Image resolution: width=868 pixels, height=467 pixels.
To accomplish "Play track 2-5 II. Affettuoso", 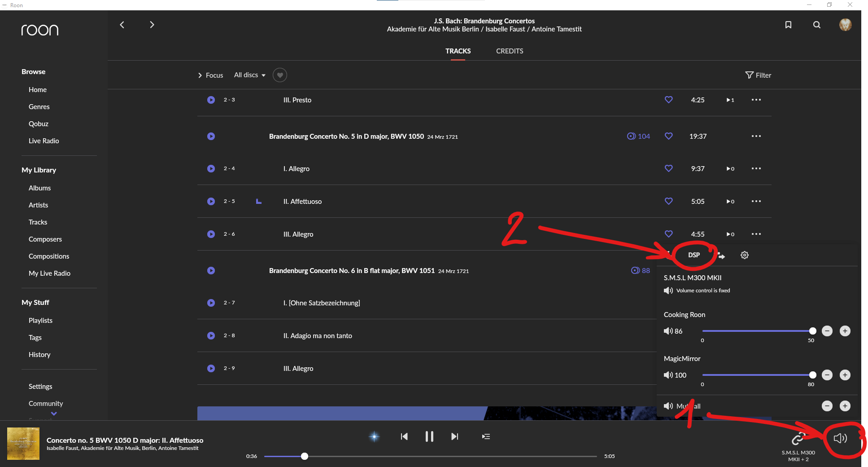I will [x=211, y=201].
